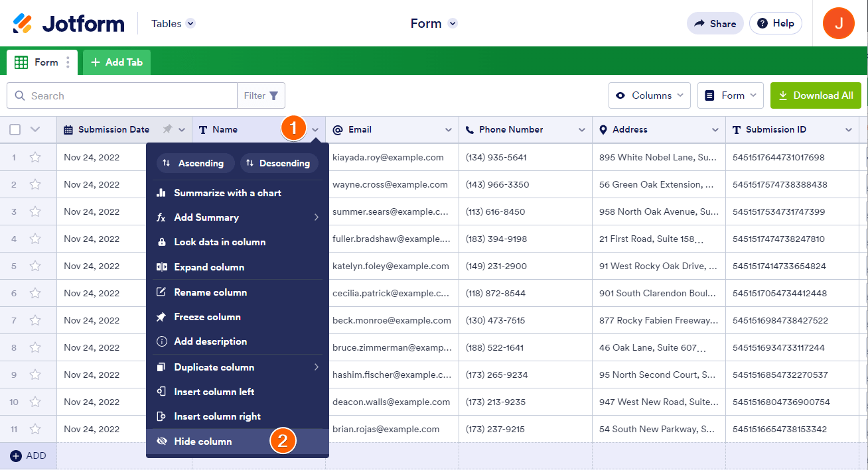Image resolution: width=868 pixels, height=470 pixels.
Task: Select Lock data in column
Action: (x=238, y=242)
